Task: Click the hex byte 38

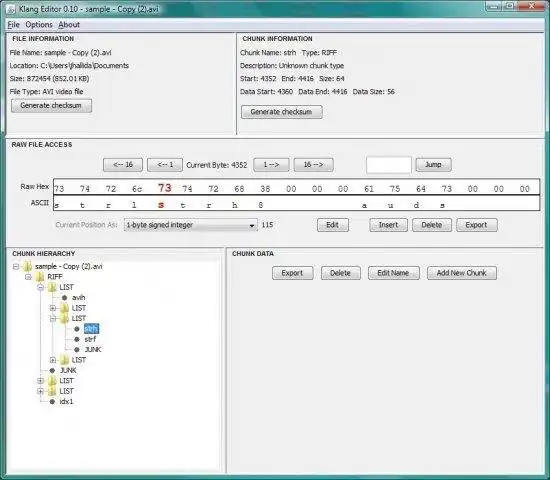Action: pos(265,189)
